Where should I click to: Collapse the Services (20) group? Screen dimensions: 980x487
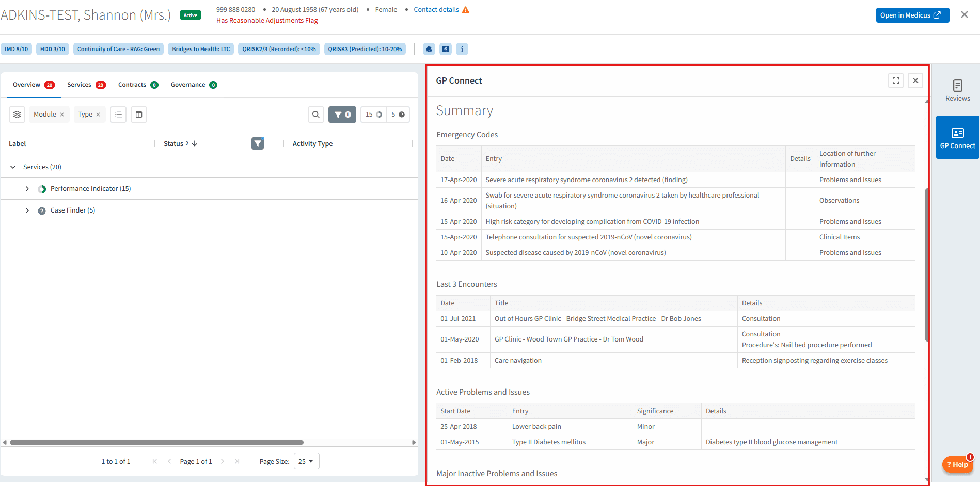[x=13, y=167]
